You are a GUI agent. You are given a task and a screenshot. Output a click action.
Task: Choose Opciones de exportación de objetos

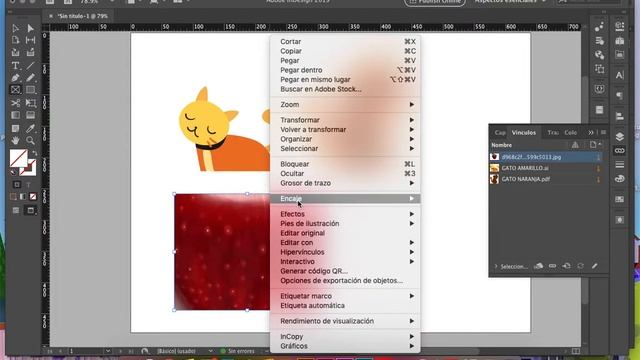click(x=345, y=281)
